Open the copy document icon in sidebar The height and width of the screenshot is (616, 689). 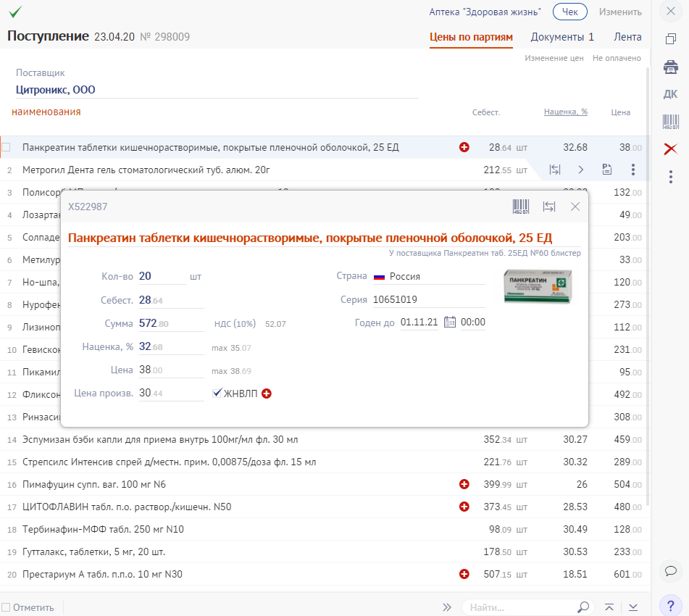(671, 39)
